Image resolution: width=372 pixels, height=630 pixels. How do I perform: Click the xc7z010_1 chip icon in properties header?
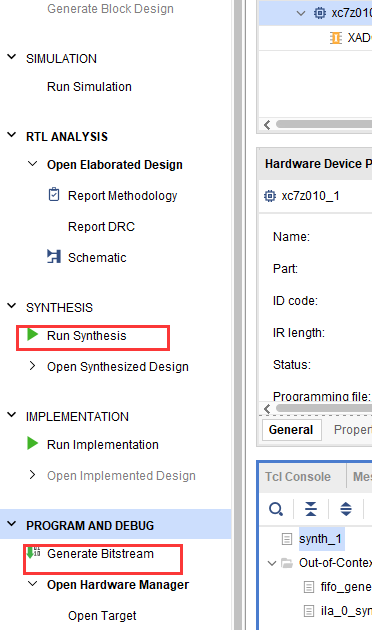(x=270, y=196)
